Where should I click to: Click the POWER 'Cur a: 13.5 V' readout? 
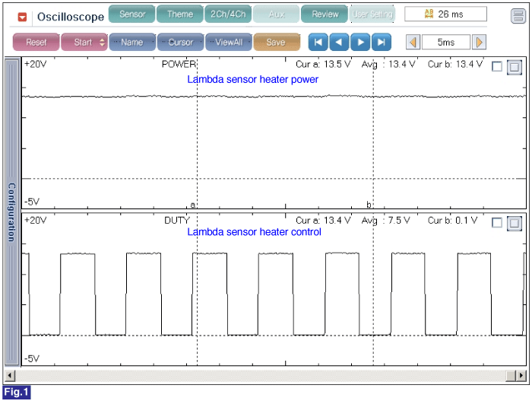323,64
